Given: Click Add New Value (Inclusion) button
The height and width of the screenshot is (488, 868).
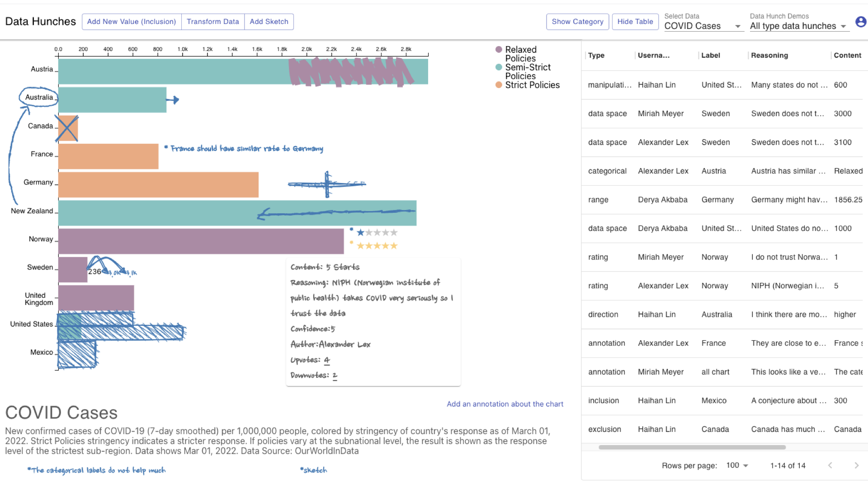Looking at the screenshot, I should 132,22.
